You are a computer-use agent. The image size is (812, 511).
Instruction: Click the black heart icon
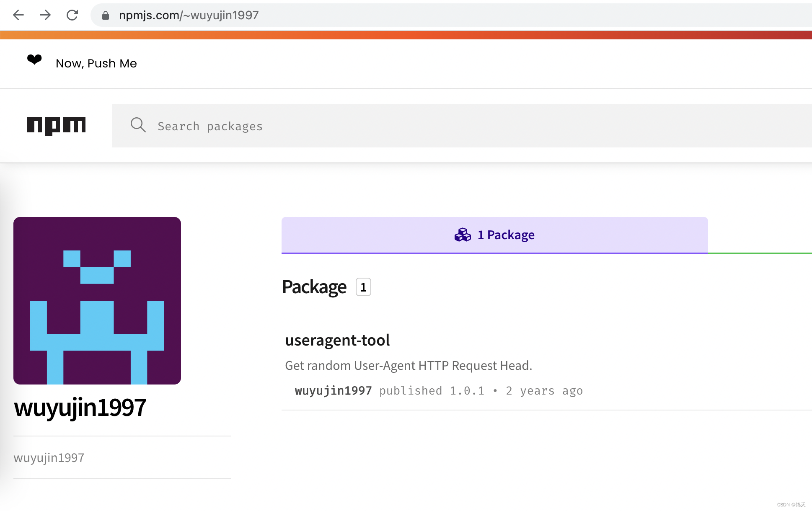34,60
